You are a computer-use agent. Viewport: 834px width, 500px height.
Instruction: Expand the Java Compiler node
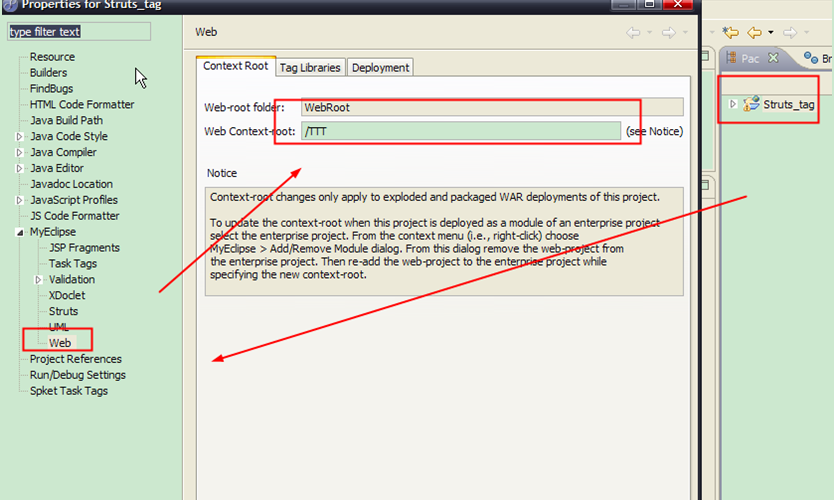(x=19, y=152)
